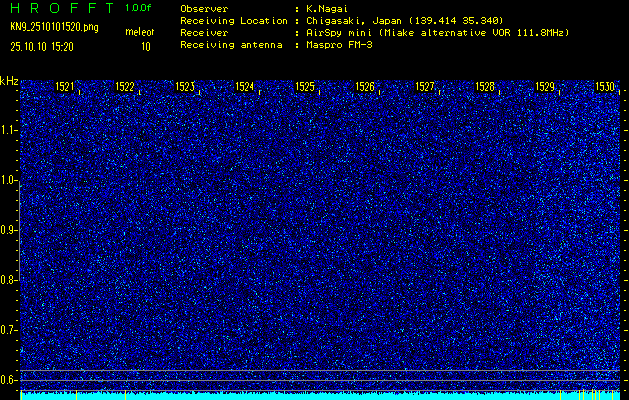Viewport: 629px width, 400px height.
Task: Click the 1.0 frequency axis label
Action: point(9,180)
